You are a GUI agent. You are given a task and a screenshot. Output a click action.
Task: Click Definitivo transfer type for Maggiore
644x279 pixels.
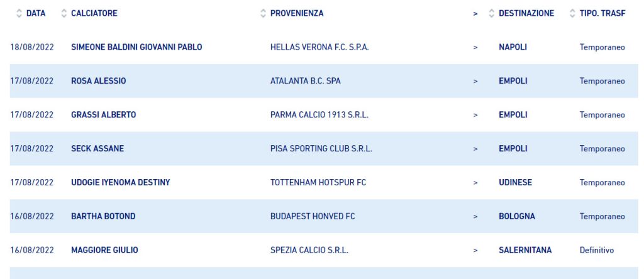(x=596, y=250)
